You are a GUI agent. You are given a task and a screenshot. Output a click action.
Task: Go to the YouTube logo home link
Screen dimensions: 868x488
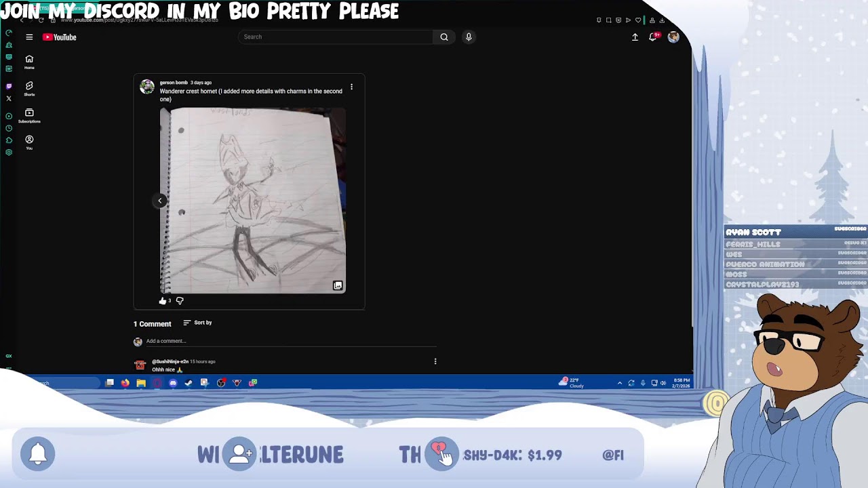(x=60, y=37)
